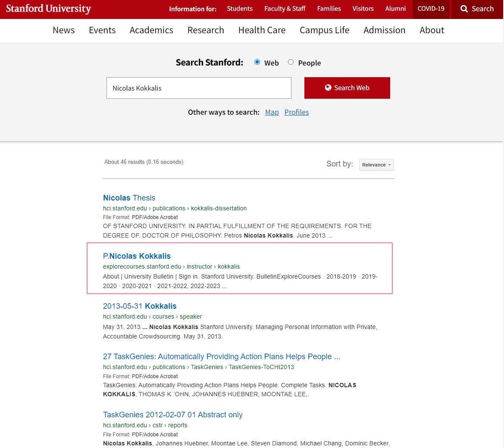This screenshot has height=448, width=504.
Task: Click About 46 results text
Action: [x=144, y=162]
